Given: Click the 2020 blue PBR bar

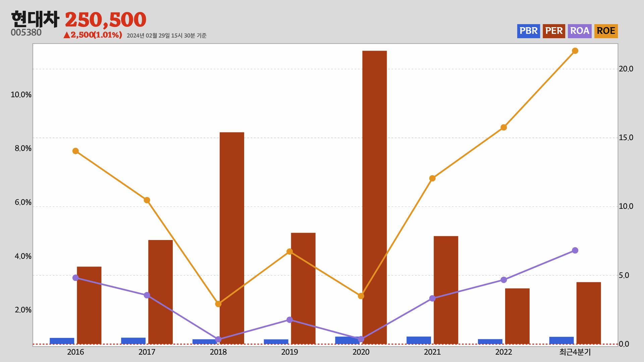Looking at the screenshot, I should click(x=347, y=341).
